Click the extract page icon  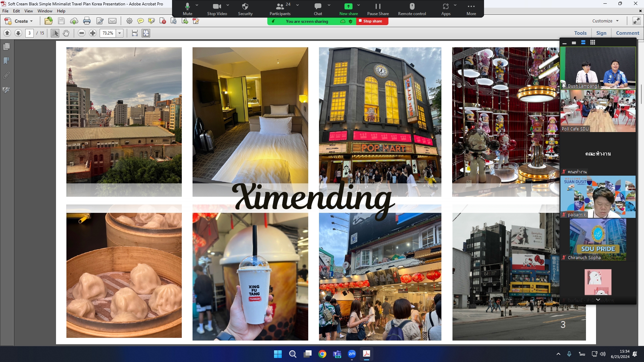pyautogui.click(x=185, y=21)
